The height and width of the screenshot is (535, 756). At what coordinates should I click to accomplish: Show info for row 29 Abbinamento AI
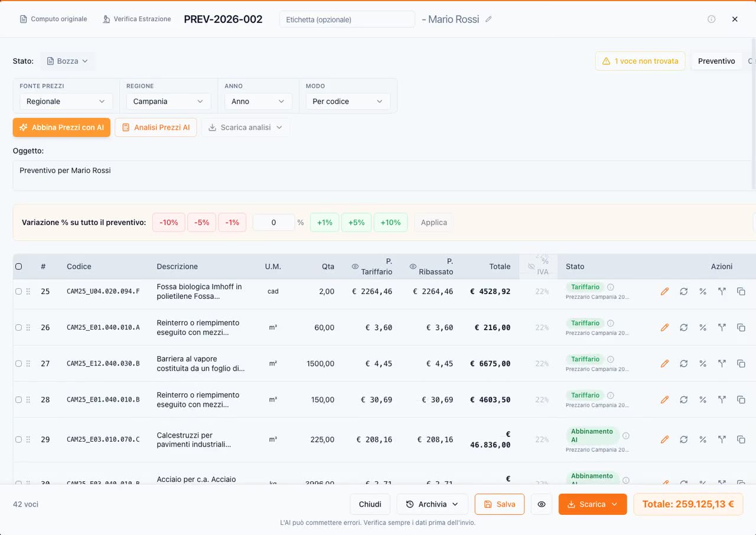coord(626,436)
